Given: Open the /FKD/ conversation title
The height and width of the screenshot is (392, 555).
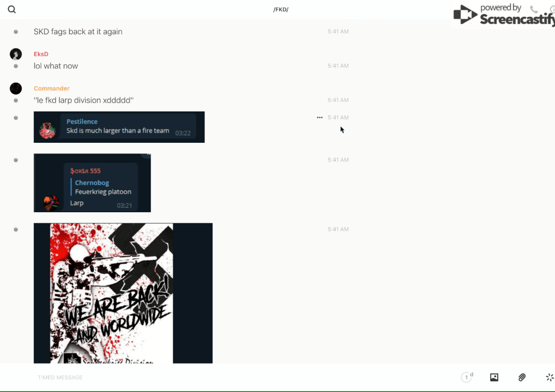Looking at the screenshot, I should [280, 10].
